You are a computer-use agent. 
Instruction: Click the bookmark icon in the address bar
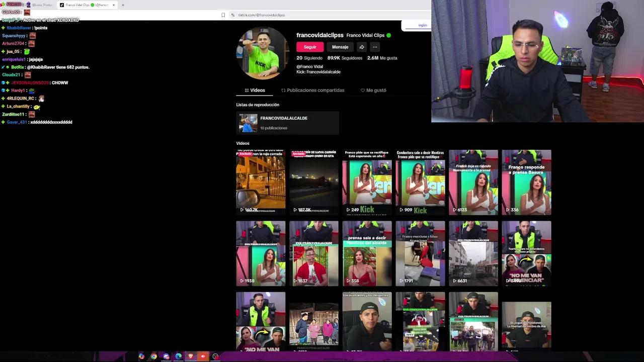(x=223, y=15)
